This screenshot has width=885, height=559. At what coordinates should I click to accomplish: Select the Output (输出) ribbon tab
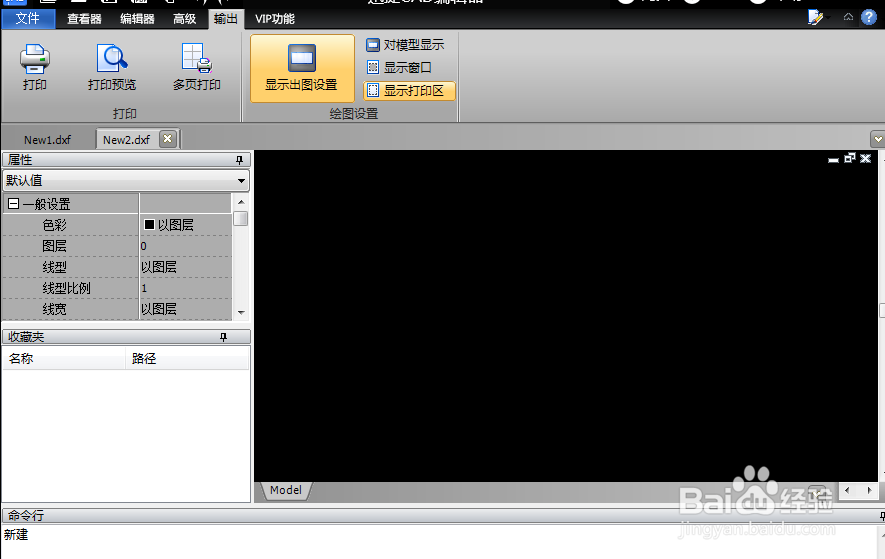point(226,19)
